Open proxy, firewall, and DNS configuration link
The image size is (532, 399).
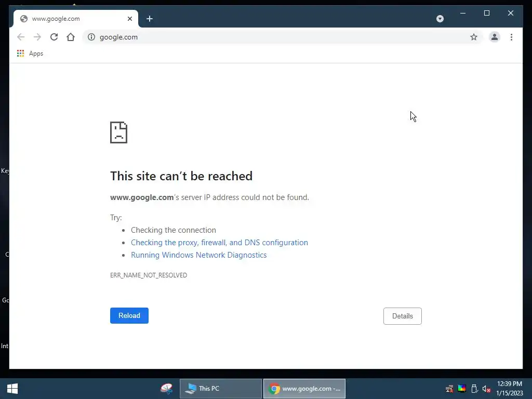pyautogui.click(x=219, y=242)
